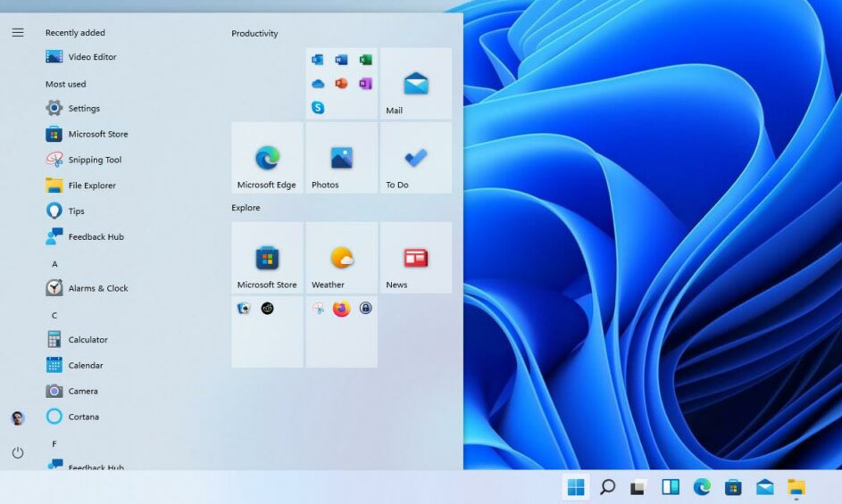842x504 pixels.
Task: Open the Photos tile
Action: 341,157
